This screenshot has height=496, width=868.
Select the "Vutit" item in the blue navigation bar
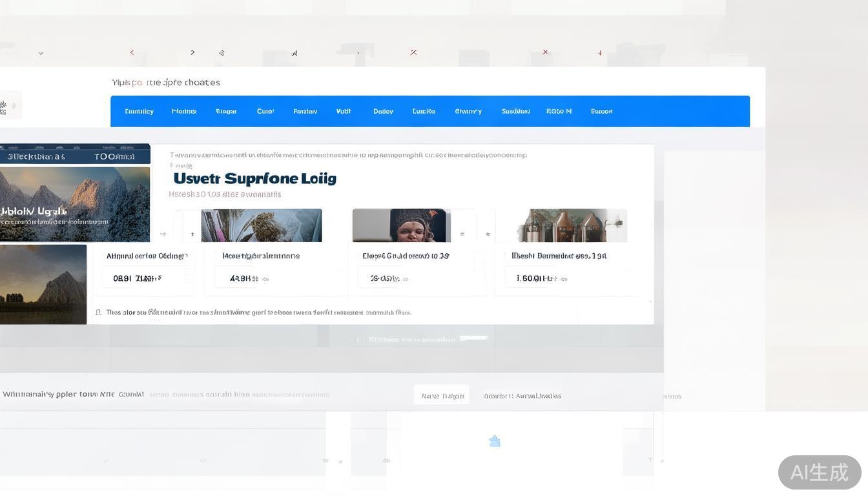[344, 111]
